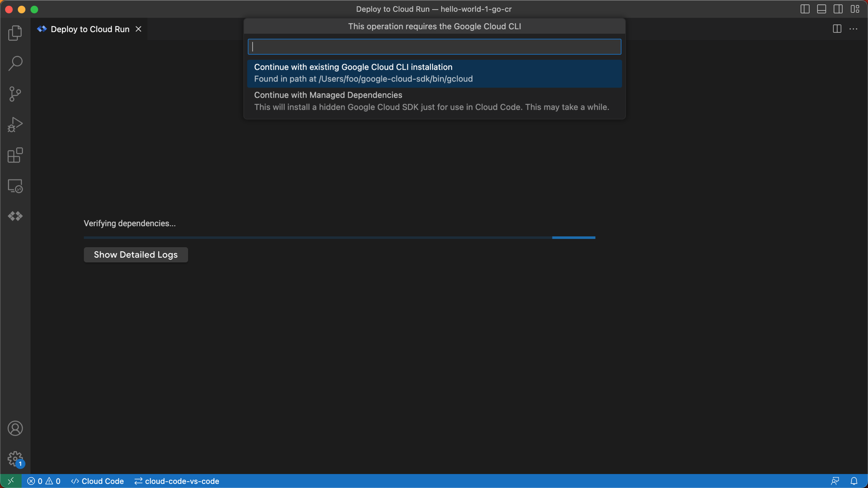Open the Manage gear icon

point(15,459)
